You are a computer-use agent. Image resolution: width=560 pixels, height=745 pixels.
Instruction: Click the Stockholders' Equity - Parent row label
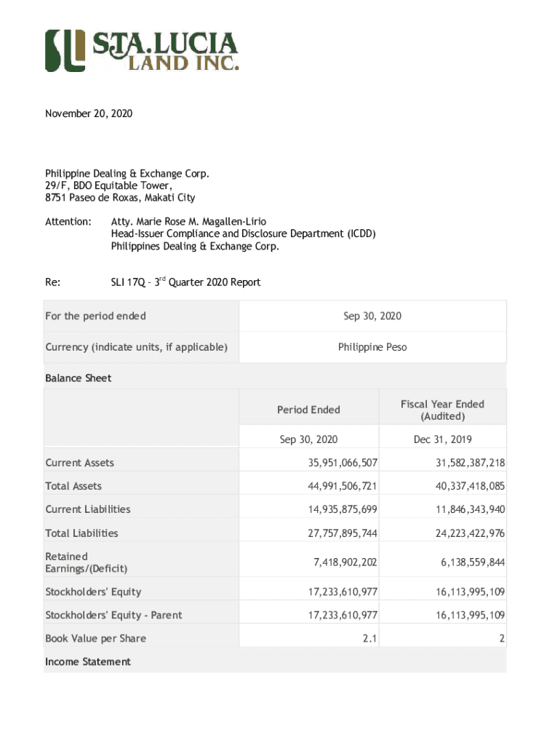tap(113, 615)
